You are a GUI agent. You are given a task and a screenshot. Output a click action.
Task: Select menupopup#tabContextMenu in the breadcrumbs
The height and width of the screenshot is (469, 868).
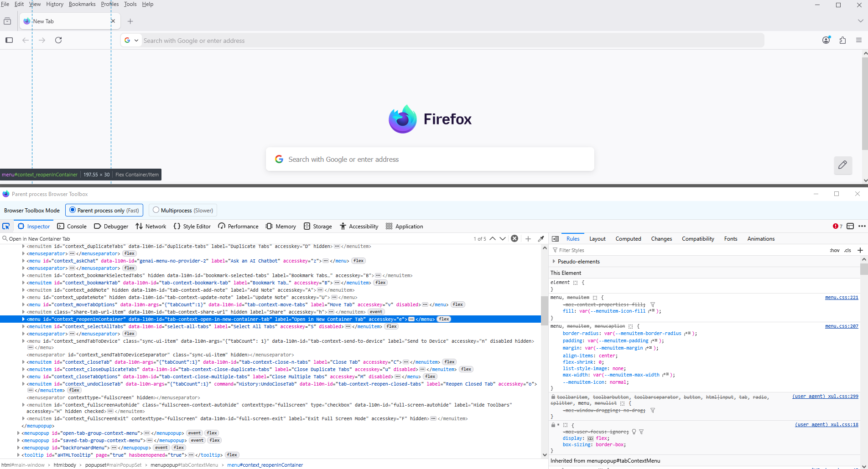[x=184, y=465]
